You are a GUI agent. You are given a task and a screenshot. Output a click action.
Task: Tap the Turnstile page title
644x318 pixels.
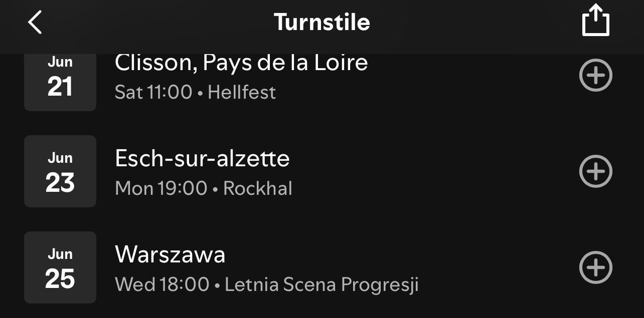322,23
